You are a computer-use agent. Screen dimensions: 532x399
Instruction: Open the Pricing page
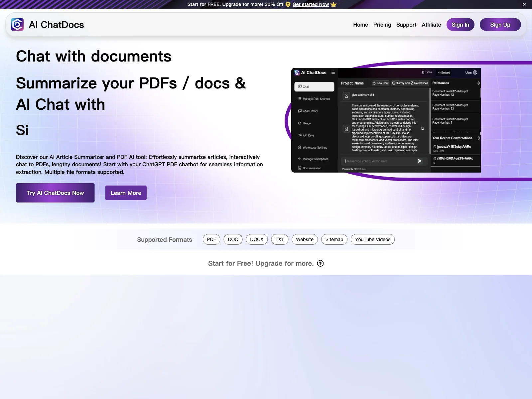(382, 25)
